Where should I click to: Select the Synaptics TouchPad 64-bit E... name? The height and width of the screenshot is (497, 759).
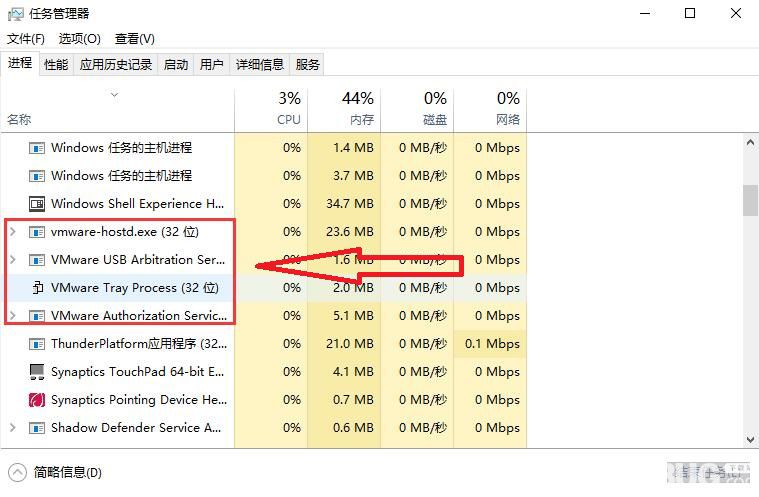(137, 372)
